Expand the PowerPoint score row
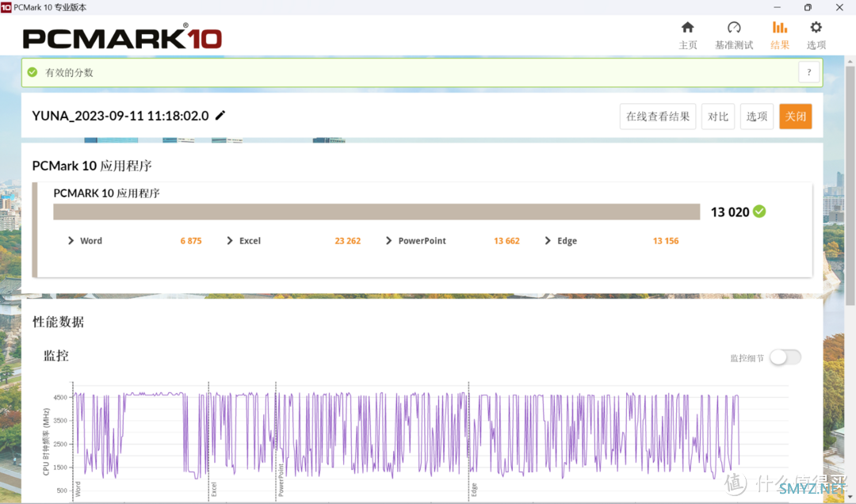 388,241
